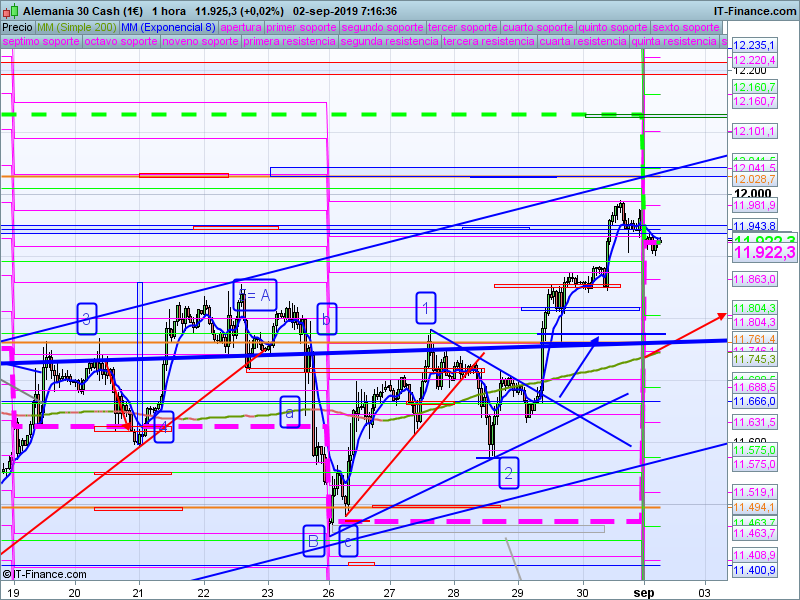This screenshot has width=800, height=600.
Task: Select the lowercase b wave label box
Action: [x=327, y=319]
